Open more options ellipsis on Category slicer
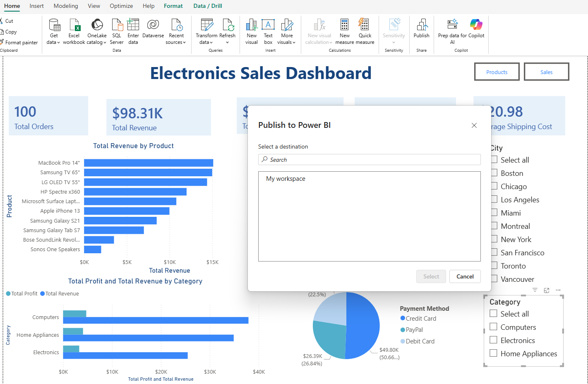Image resolution: width=588 pixels, height=384 pixels. (558, 290)
